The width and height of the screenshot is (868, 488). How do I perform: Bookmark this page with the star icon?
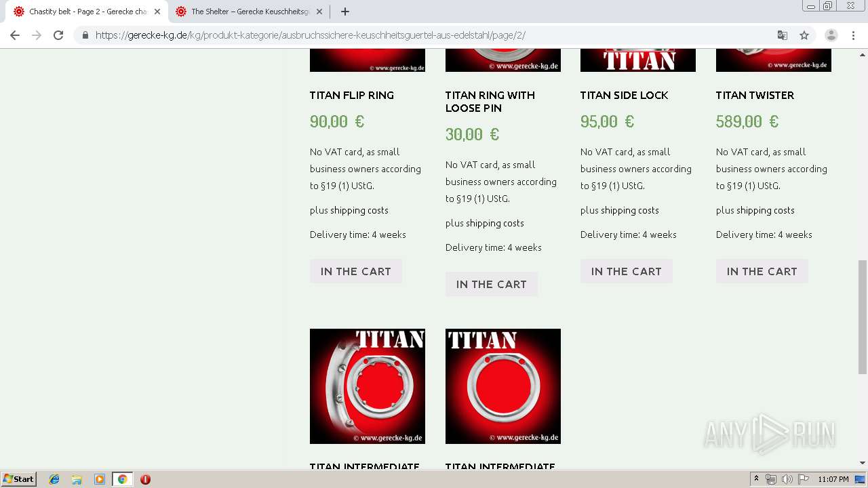point(804,35)
